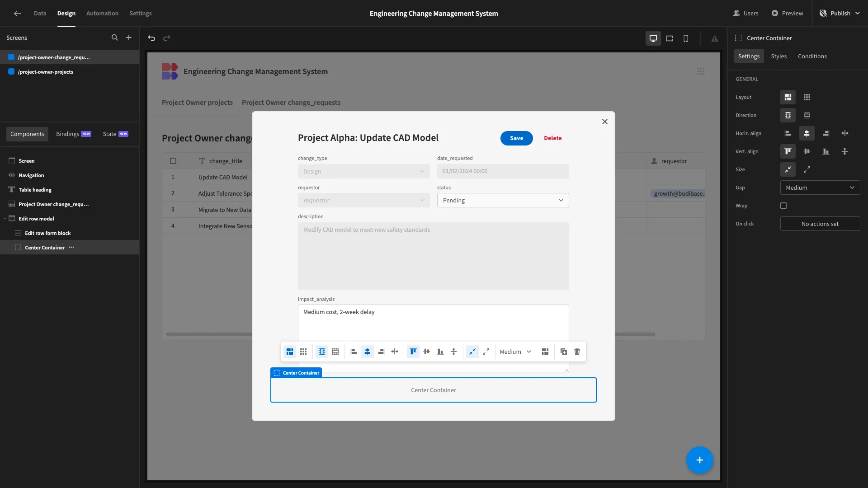Set horizontal align left in settings panel

788,133
